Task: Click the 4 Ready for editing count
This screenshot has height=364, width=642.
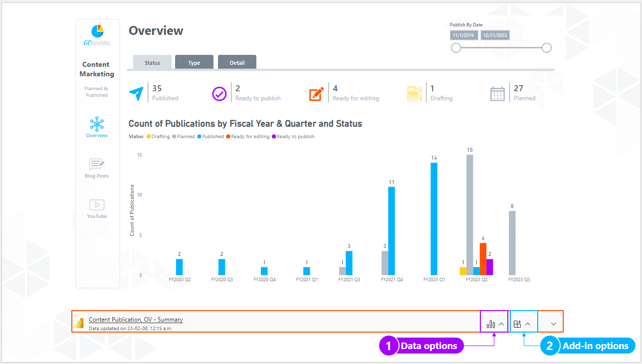Action: click(x=335, y=88)
